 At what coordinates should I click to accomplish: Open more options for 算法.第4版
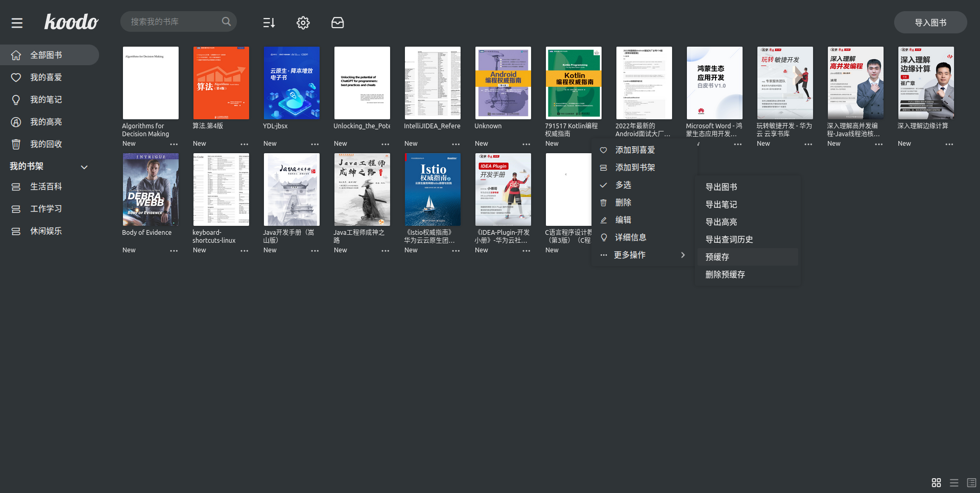(244, 144)
